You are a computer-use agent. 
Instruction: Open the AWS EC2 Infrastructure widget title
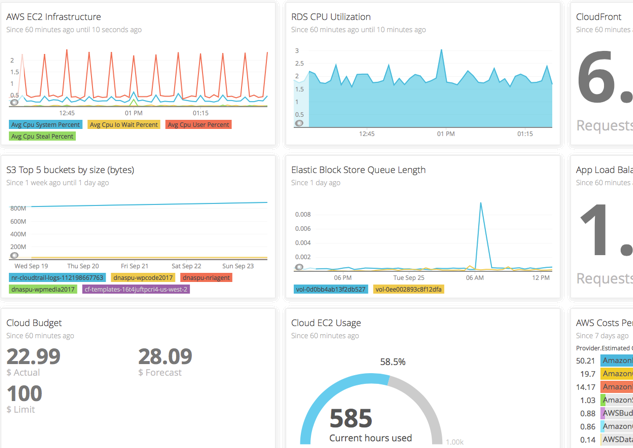click(x=53, y=17)
